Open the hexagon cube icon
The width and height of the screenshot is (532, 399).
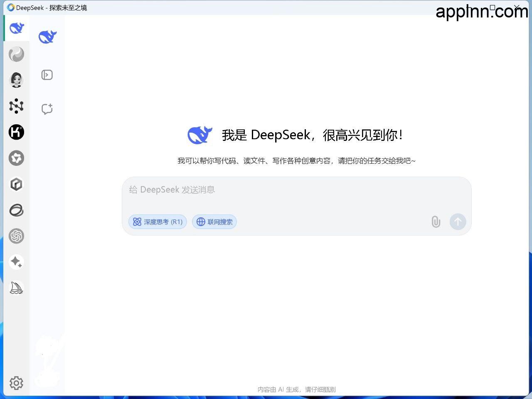pos(17,184)
